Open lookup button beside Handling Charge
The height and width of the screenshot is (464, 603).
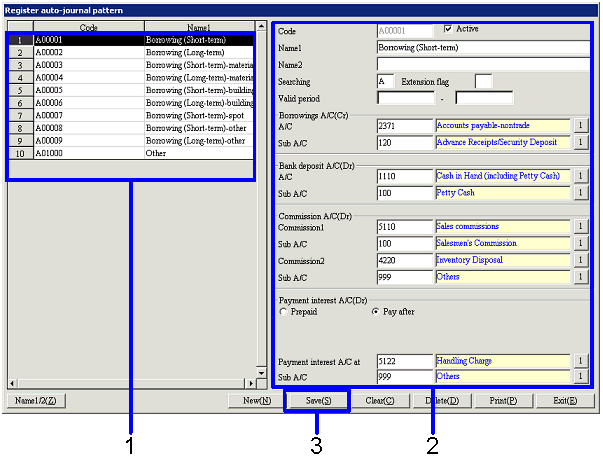(580, 360)
